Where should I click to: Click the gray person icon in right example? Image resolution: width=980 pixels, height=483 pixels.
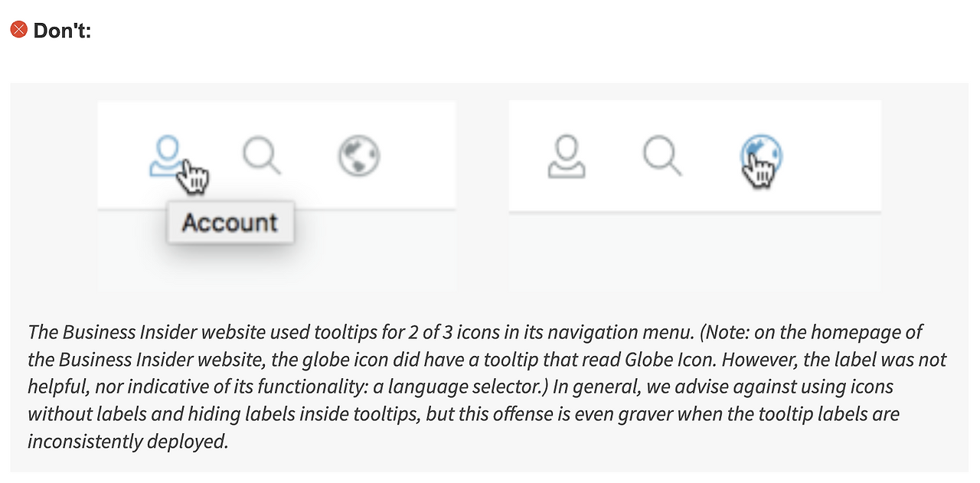click(567, 155)
